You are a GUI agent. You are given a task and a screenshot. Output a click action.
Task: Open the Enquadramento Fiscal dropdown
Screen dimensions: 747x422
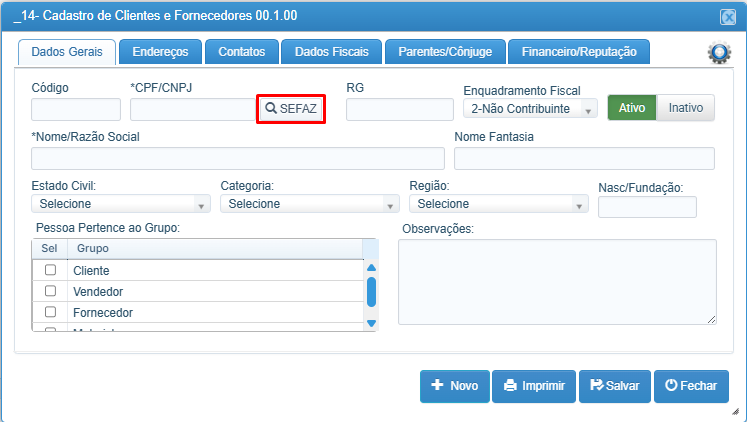(x=530, y=109)
